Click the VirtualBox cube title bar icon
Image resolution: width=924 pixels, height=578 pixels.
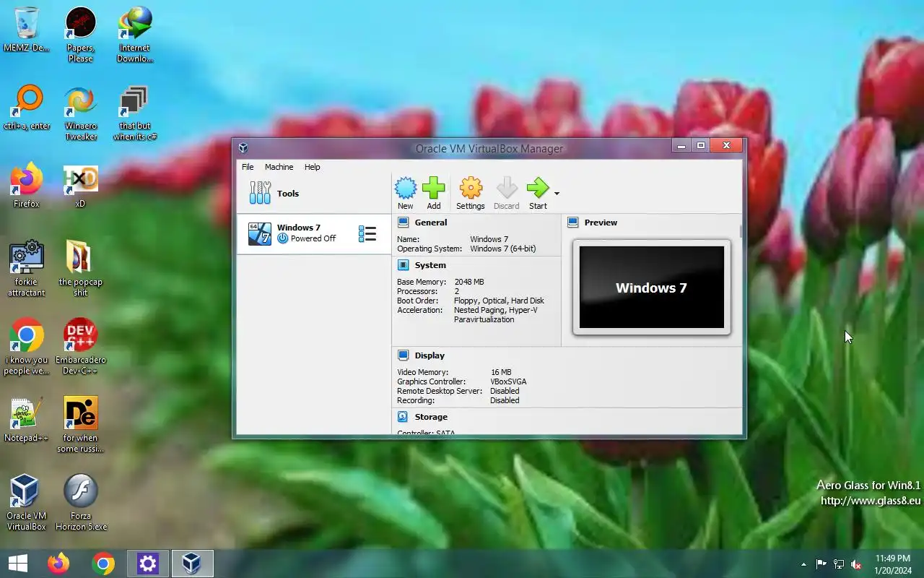(243, 148)
